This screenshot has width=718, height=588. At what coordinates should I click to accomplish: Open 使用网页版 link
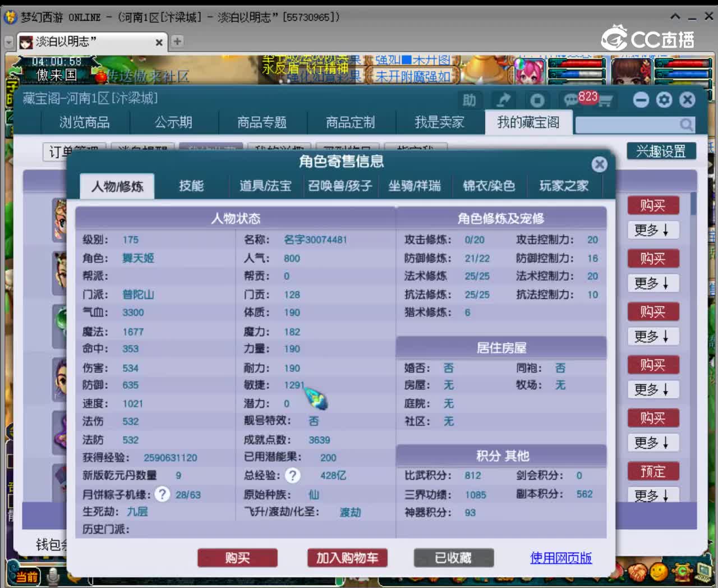point(561,558)
